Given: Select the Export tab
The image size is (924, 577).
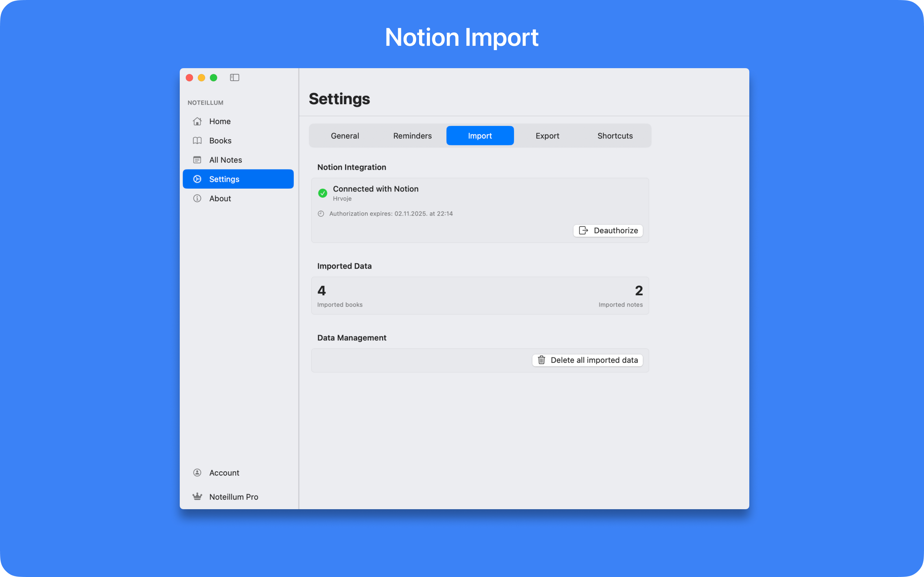Looking at the screenshot, I should (547, 136).
